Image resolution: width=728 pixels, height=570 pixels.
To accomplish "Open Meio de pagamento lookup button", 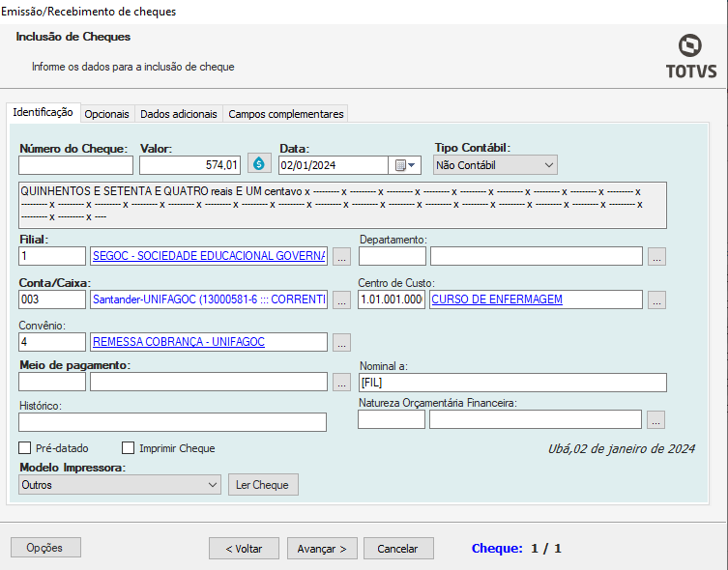I will 341,382.
